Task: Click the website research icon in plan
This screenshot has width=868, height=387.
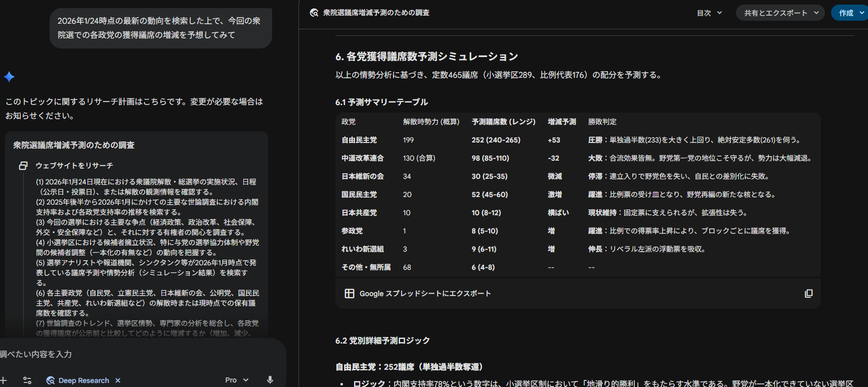Action: [23, 166]
